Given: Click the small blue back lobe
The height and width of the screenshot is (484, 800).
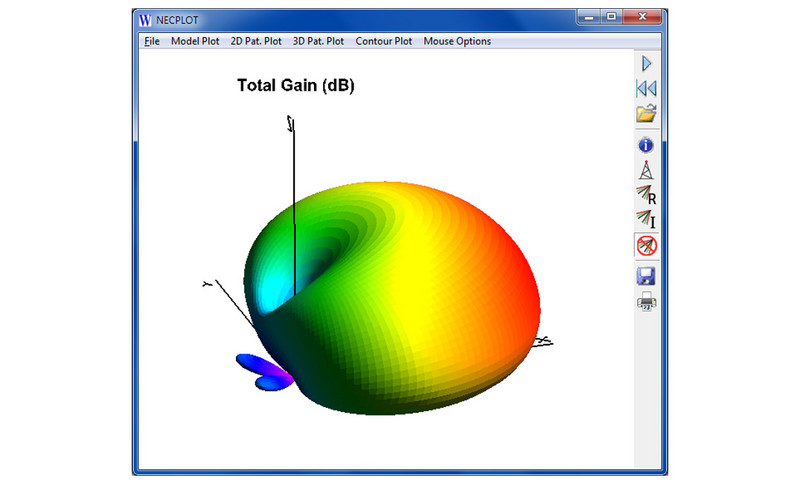Looking at the screenshot, I should coord(264,373).
